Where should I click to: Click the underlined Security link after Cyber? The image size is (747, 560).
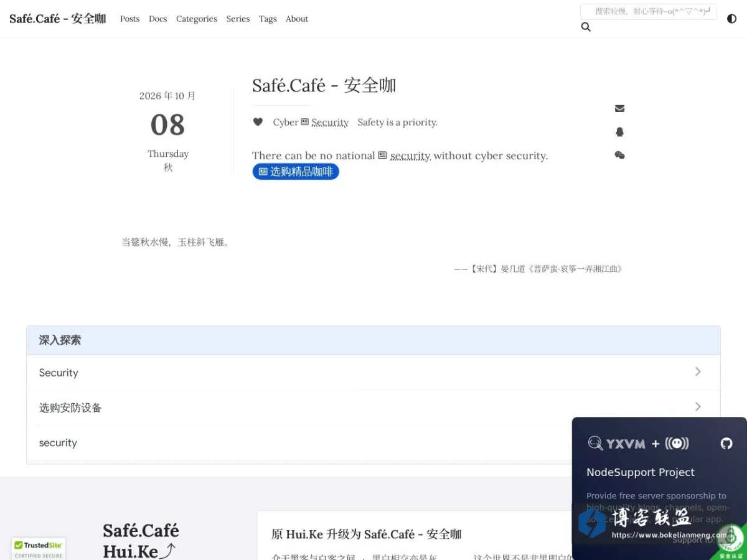330,122
